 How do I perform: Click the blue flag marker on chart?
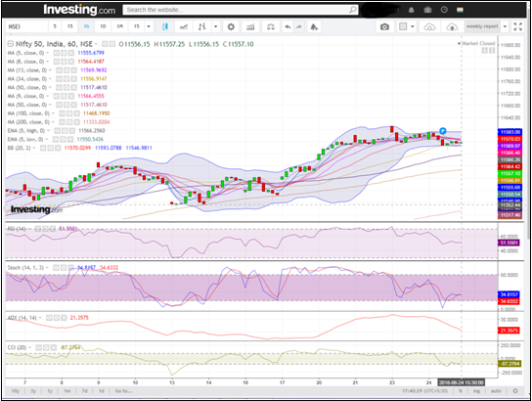tap(442, 131)
